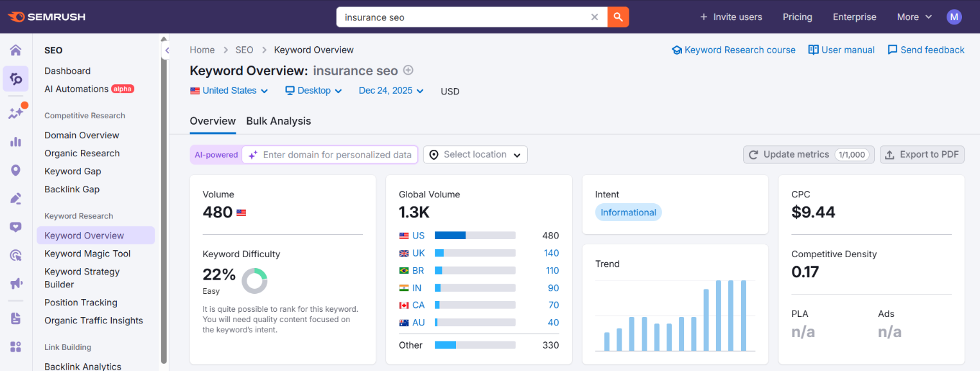
Task: Click the Home icon in left rail
Action: point(15,50)
